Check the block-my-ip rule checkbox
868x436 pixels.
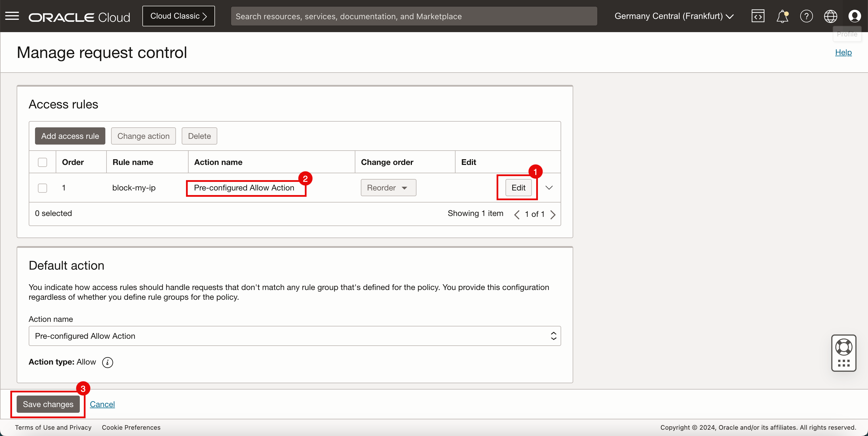click(42, 188)
